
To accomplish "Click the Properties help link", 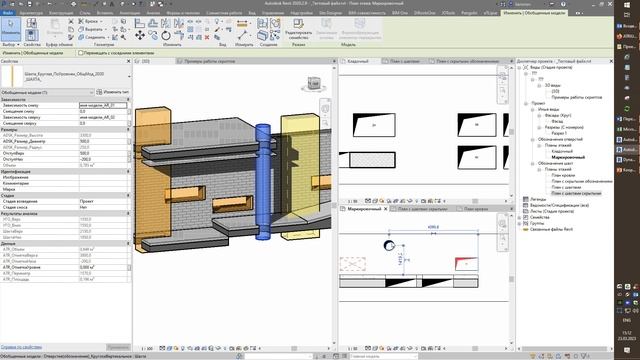I will coord(21,347).
